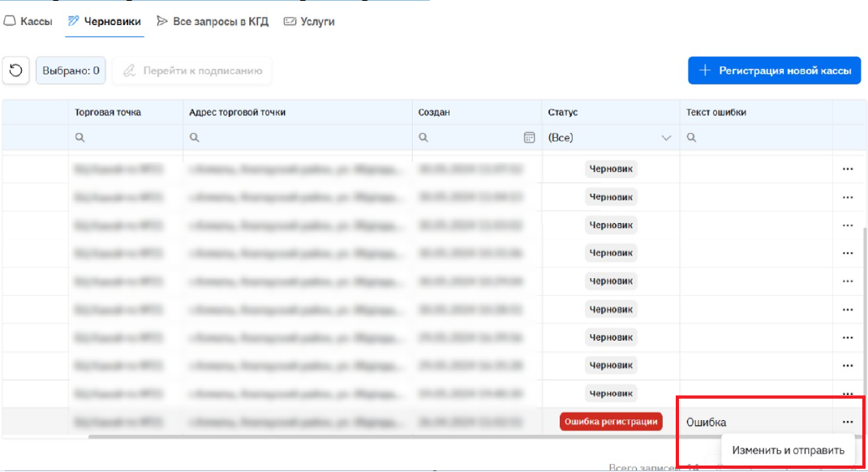This screenshot has height=472, width=868.
Task: Click the vertical scrollbar of the table
Action: [863, 308]
